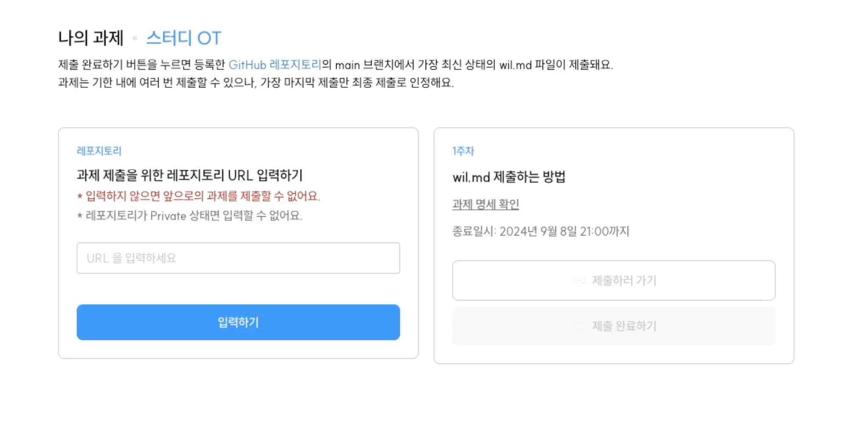
Task: Click the faint icon beside 제출 완료하기
Action: point(579,326)
